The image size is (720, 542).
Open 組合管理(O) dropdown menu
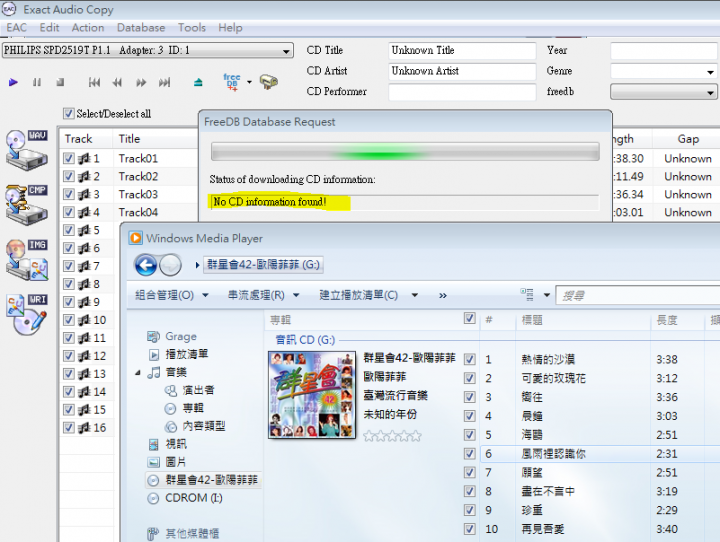172,295
